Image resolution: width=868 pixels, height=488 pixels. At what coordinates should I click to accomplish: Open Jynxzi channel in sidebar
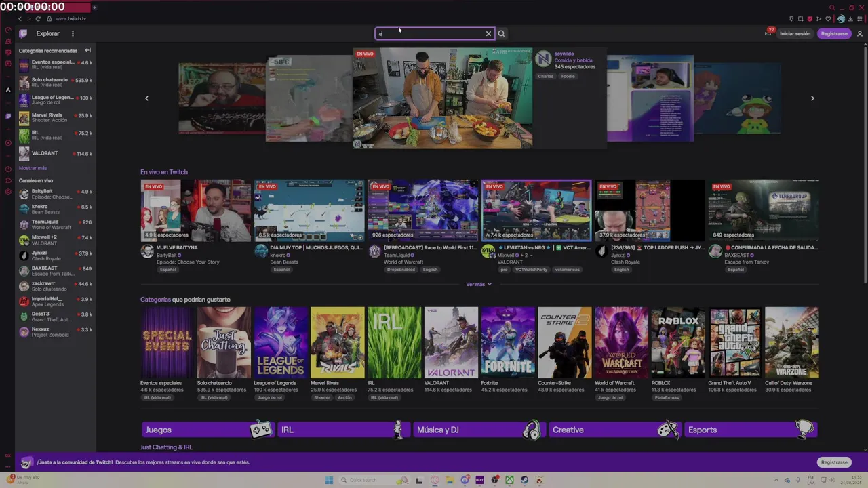click(56, 256)
